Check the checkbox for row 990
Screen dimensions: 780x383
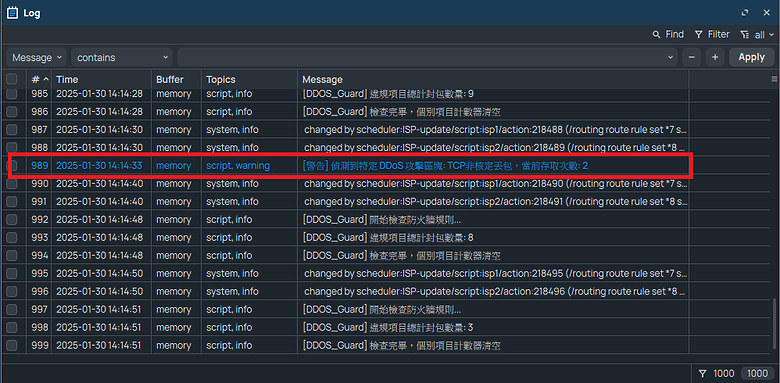11,184
